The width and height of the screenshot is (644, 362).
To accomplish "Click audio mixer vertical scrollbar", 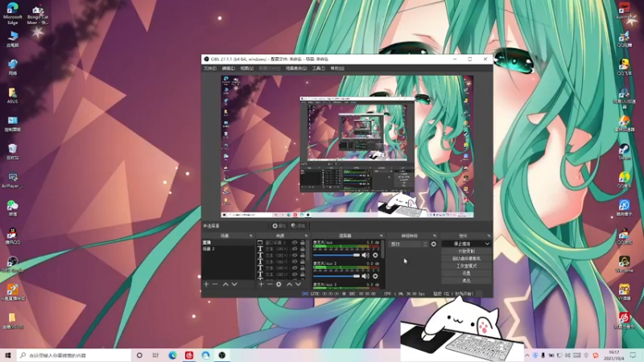I will (383, 249).
